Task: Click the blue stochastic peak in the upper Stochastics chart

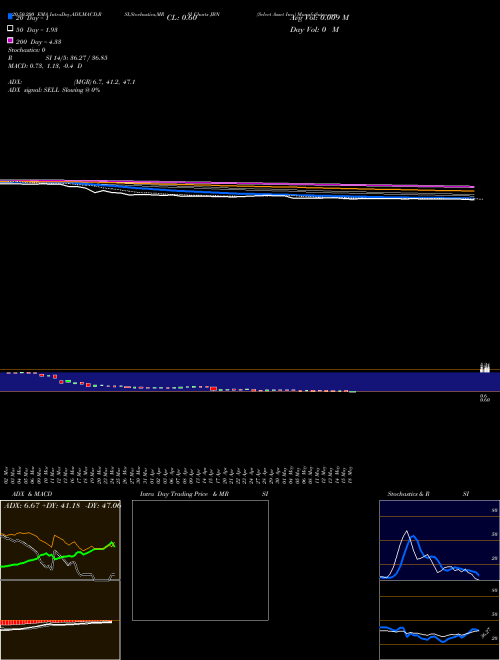Action: pyautogui.click(x=414, y=538)
